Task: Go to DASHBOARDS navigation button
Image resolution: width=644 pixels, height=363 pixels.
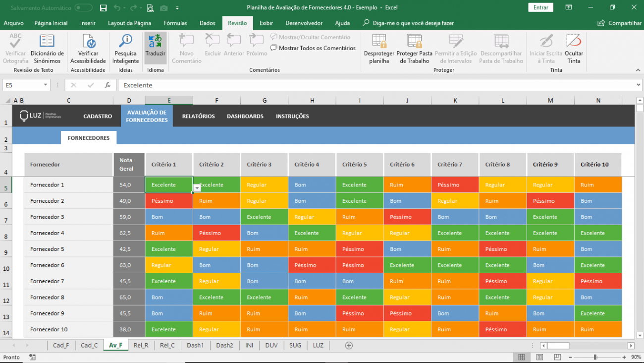Action: 245,116
